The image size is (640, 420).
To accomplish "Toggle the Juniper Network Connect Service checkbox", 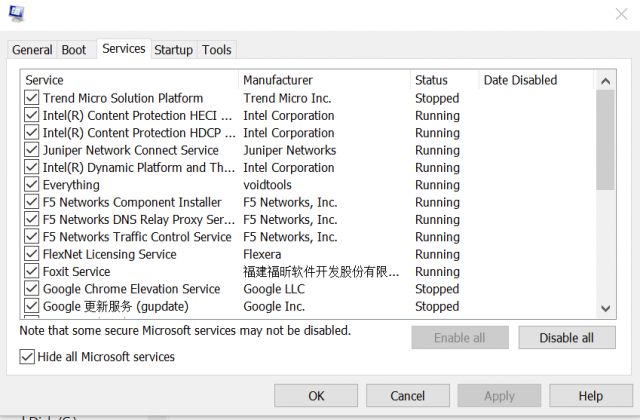I will click(x=31, y=150).
